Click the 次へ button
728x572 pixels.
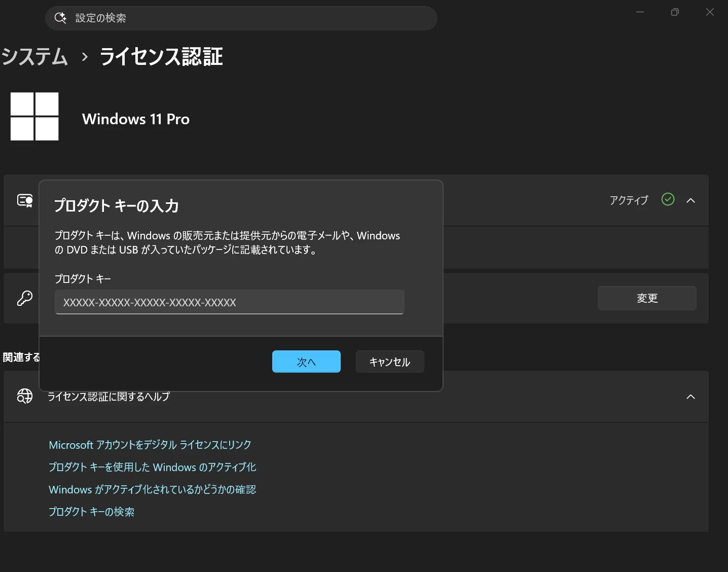tap(306, 362)
